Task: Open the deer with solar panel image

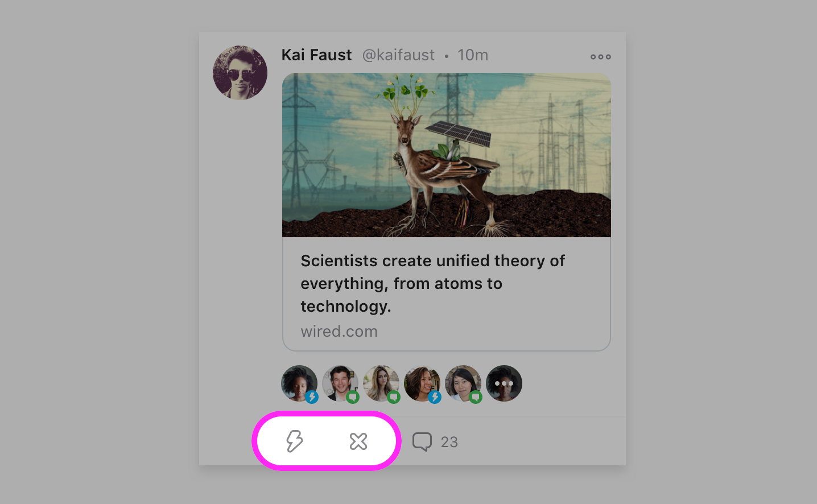Action: point(446,155)
